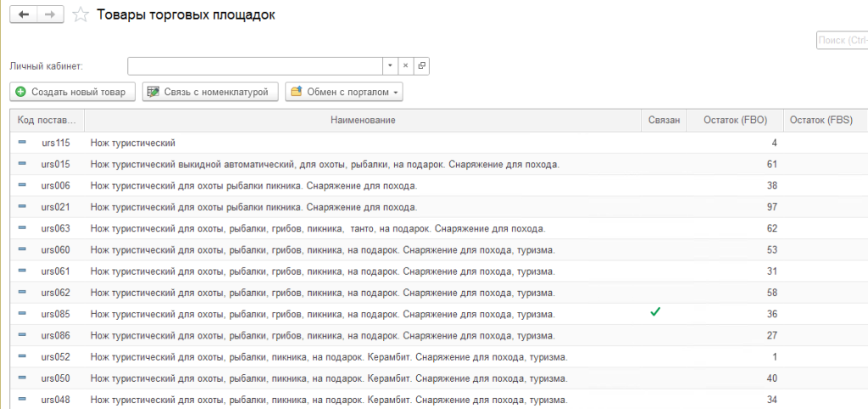
Task: Expand the Личный кабинет dropdown arrow
Action: 389,66
